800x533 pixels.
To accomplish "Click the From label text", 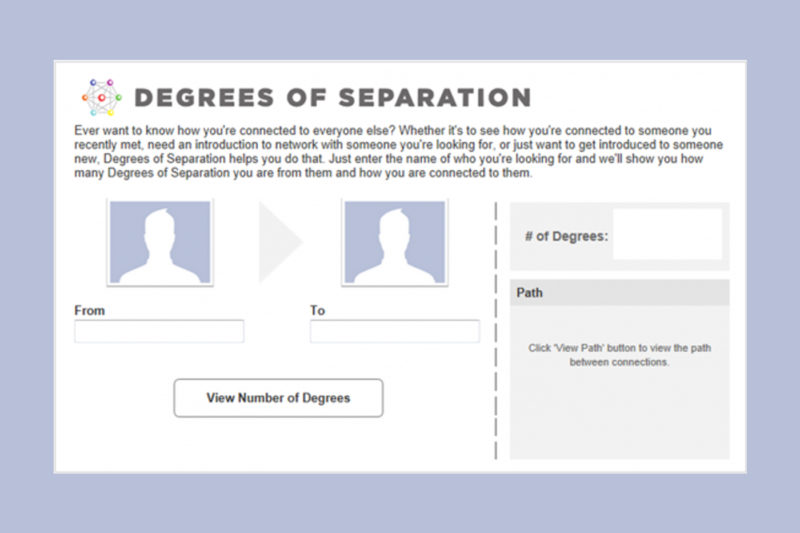I will [89, 310].
